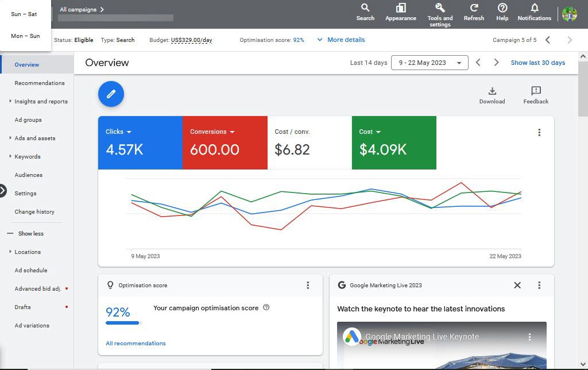Open the Help menu

[502, 13]
